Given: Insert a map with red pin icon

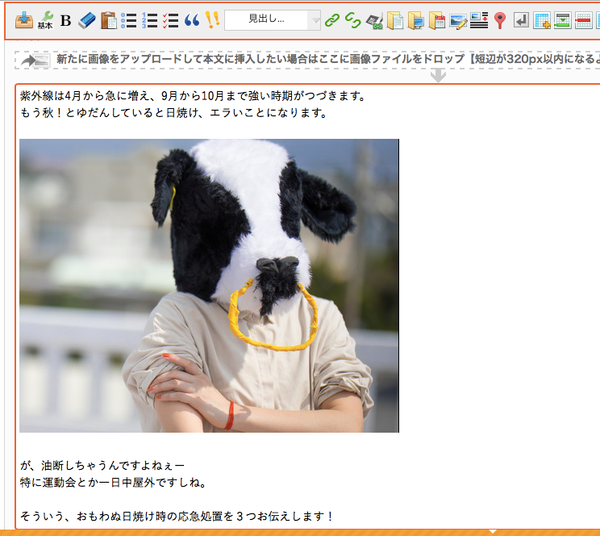Looking at the screenshot, I should point(500,20).
